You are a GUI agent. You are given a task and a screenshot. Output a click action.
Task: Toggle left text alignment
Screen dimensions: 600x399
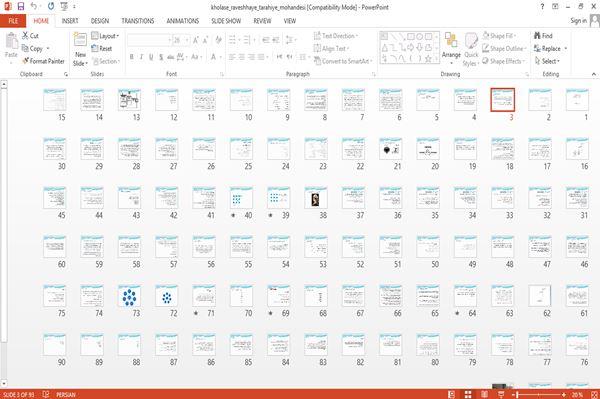click(232, 57)
